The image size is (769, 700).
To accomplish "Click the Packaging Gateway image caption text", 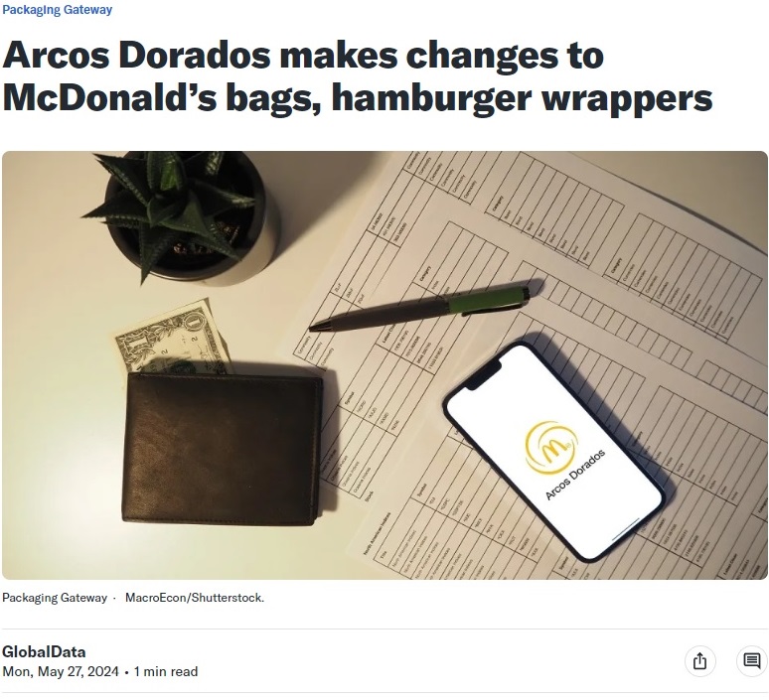I will 55,598.
